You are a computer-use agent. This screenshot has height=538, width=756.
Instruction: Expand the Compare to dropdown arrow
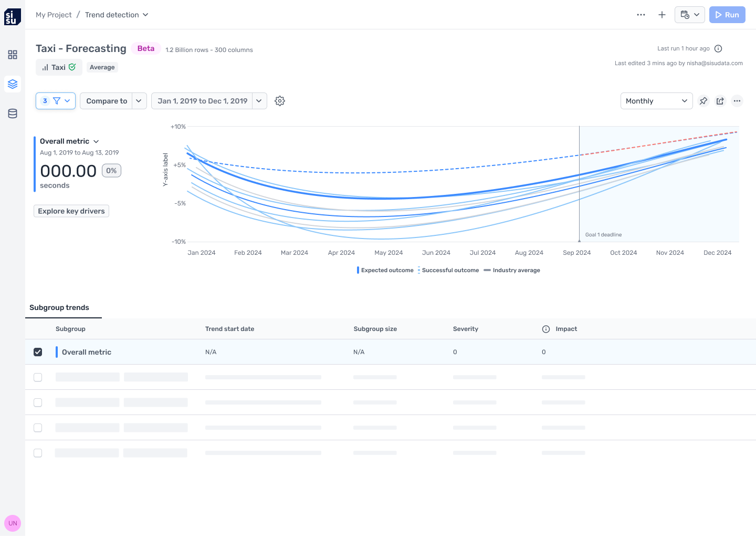point(139,101)
